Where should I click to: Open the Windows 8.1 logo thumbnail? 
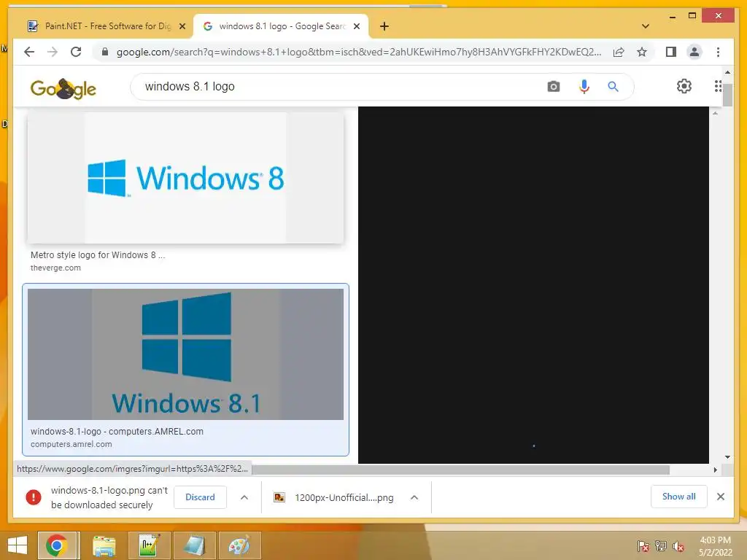coord(185,354)
